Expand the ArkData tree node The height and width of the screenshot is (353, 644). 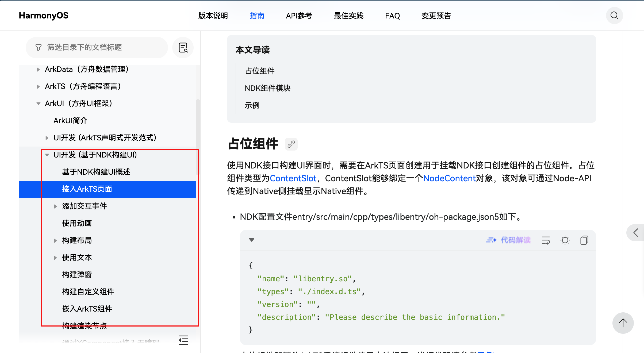[38, 70]
